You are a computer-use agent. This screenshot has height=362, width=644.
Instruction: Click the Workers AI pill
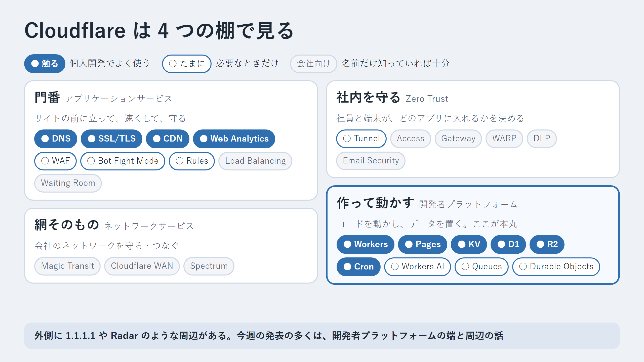pyautogui.click(x=418, y=267)
